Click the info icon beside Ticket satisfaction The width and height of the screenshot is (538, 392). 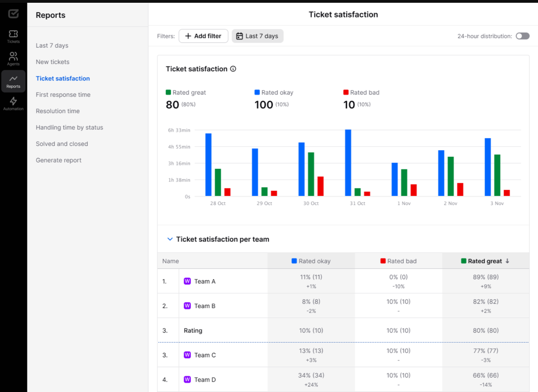click(x=233, y=69)
